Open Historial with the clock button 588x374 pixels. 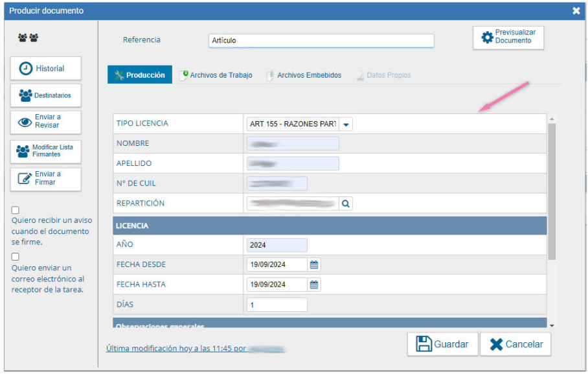pyautogui.click(x=45, y=69)
